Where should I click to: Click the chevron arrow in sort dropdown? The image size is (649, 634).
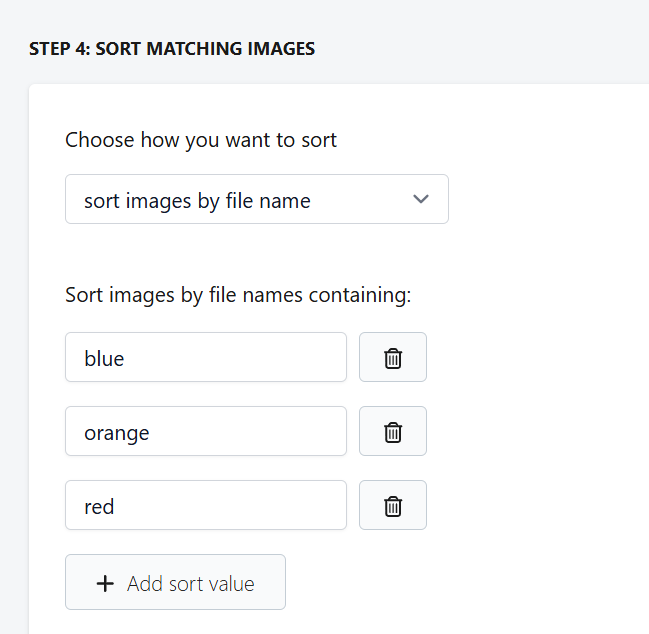421,199
